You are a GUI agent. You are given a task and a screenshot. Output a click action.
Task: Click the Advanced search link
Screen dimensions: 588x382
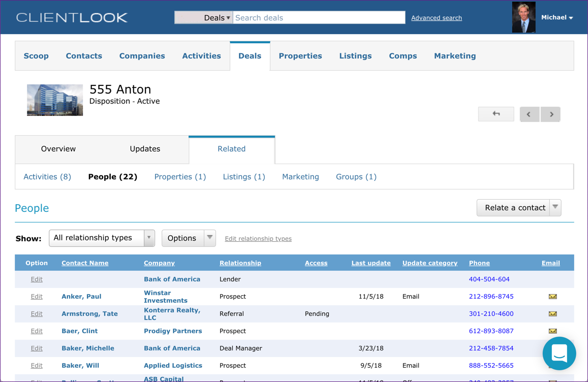point(436,17)
